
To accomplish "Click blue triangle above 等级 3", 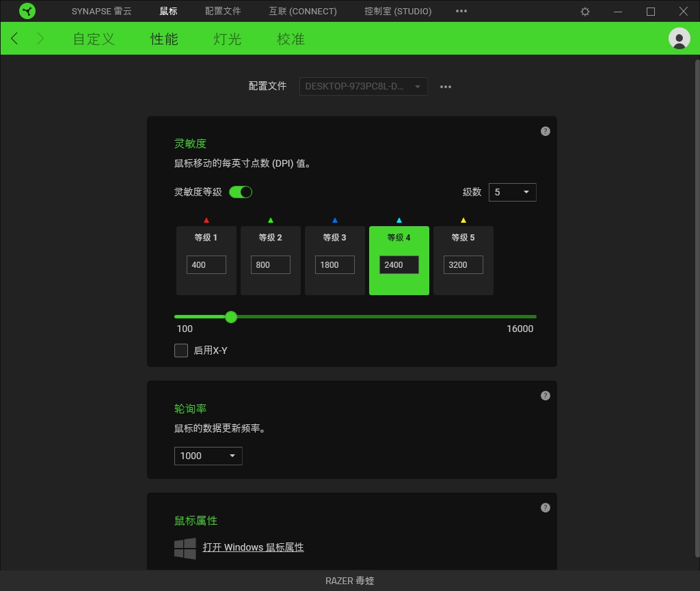I will (335, 220).
